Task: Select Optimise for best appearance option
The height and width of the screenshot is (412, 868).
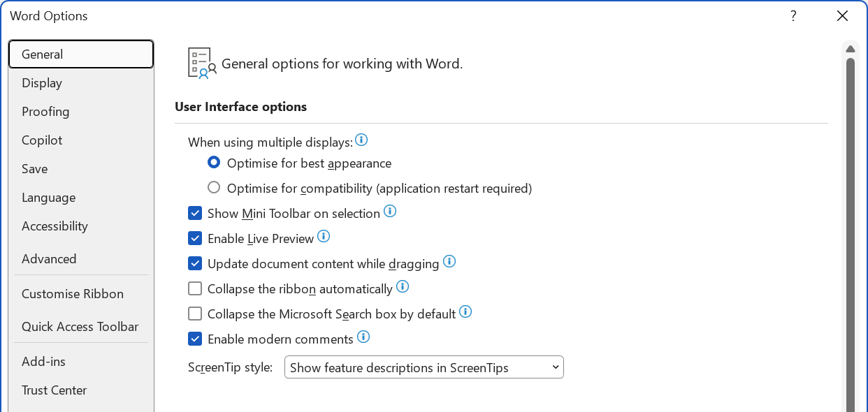Action: (215, 163)
